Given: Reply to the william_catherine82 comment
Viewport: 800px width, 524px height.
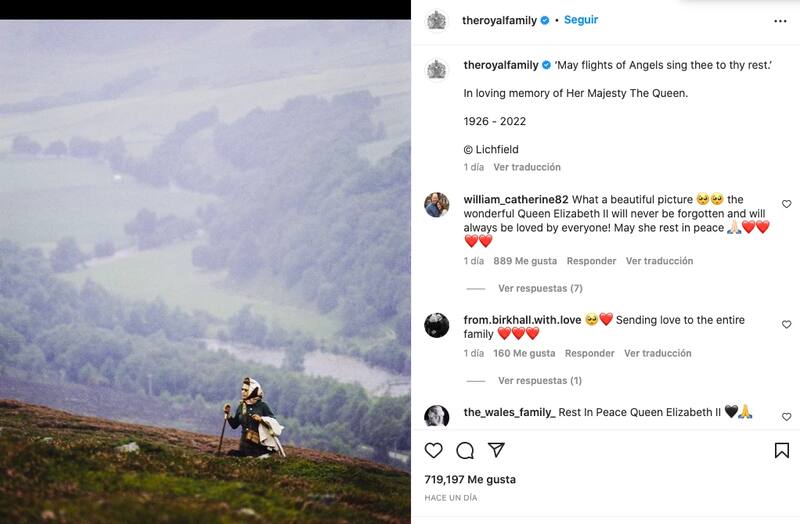Looking at the screenshot, I should (591, 261).
